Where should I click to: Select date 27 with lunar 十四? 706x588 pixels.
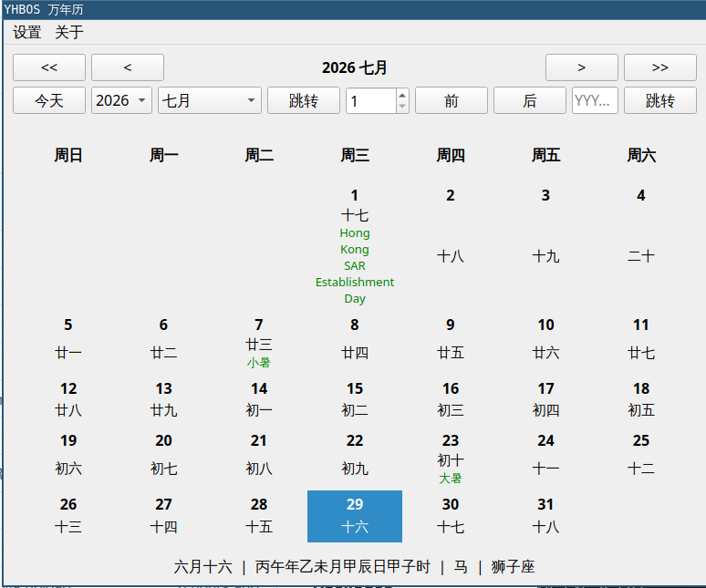163,517
